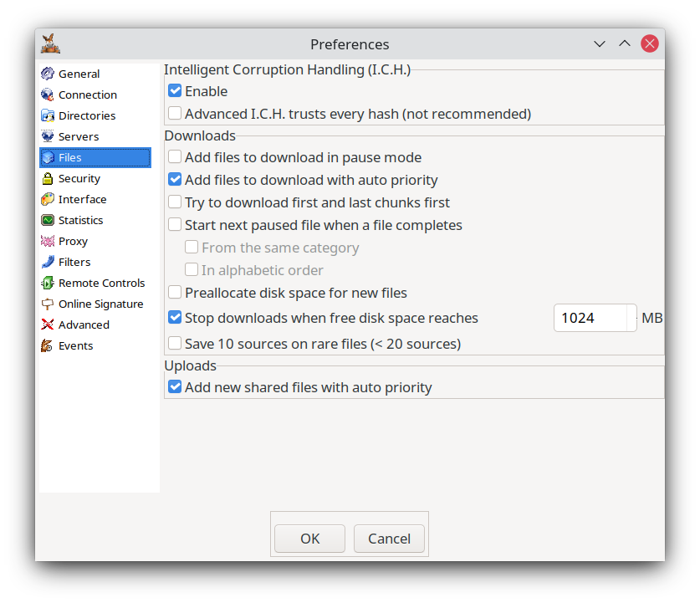Screen dimensions: 700x603
Task: Click the Filters feather icon
Action: pyautogui.click(x=48, y=262)
